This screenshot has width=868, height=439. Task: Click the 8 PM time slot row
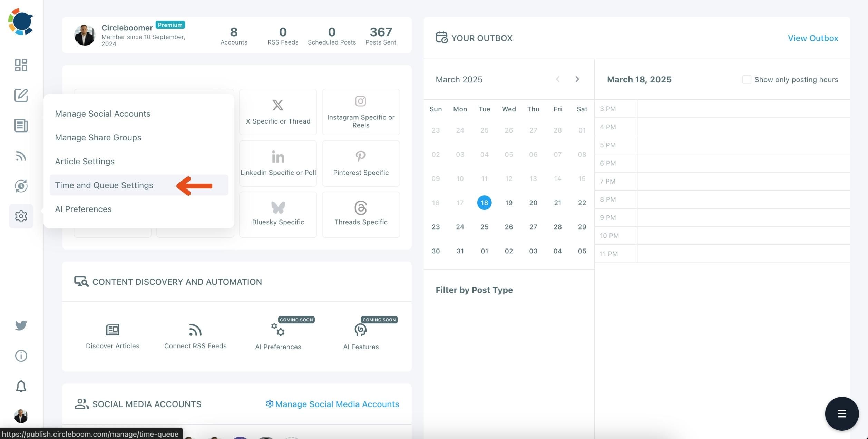(x=722, y=199)
